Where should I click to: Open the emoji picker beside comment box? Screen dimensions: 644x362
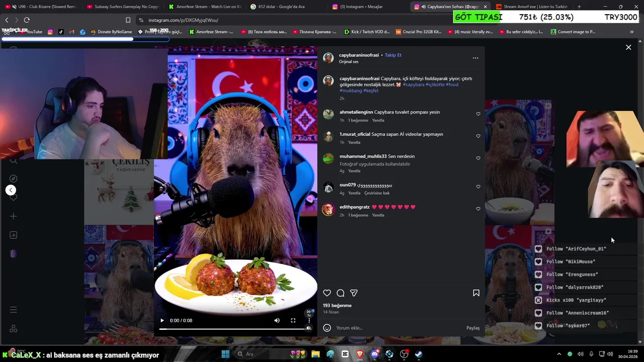[327, 328]
